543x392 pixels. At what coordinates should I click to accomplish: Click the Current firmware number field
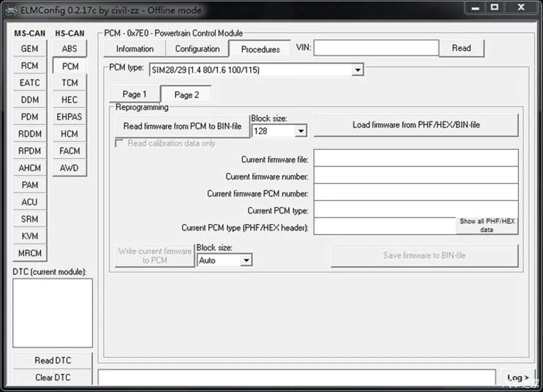416,175
